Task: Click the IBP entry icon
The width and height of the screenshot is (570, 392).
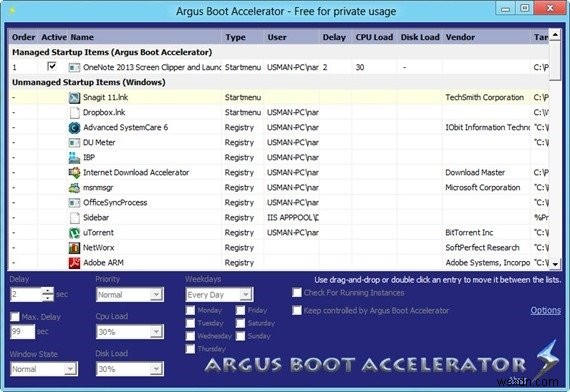Action: pos(74,157)
